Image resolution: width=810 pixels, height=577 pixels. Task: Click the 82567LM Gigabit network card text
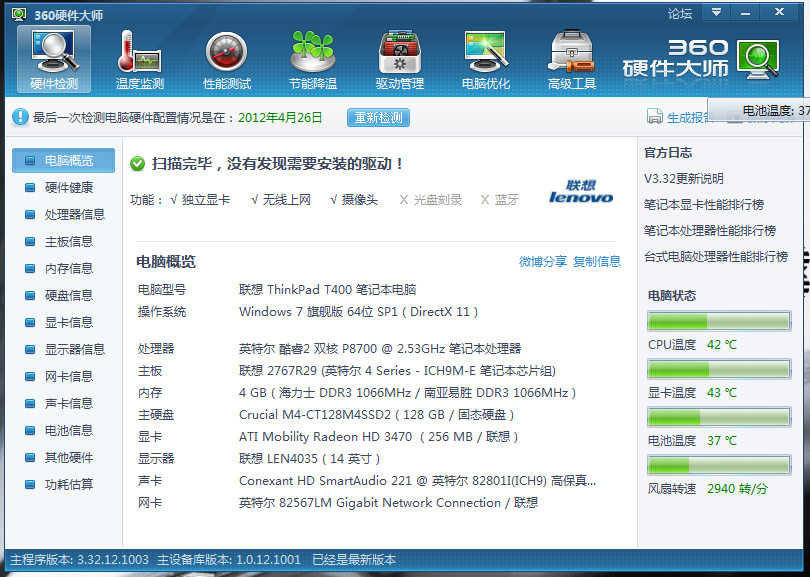(x=388, y=503)
